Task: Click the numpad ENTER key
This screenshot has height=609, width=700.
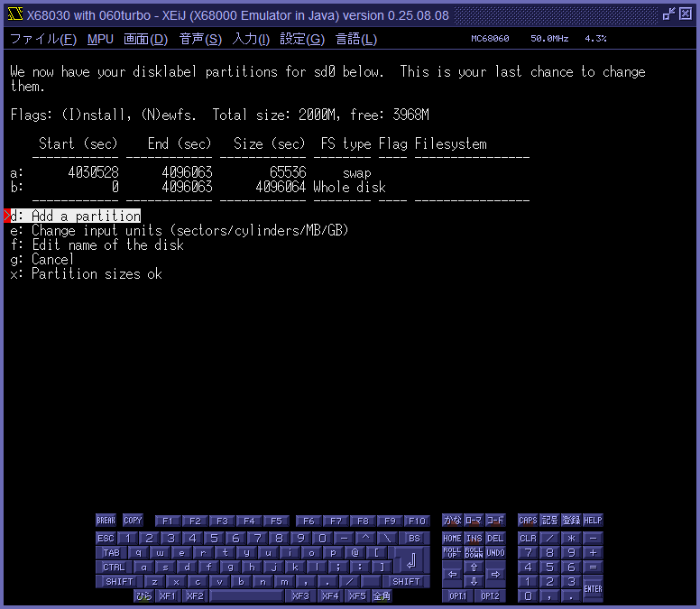Action: (593, 588)
